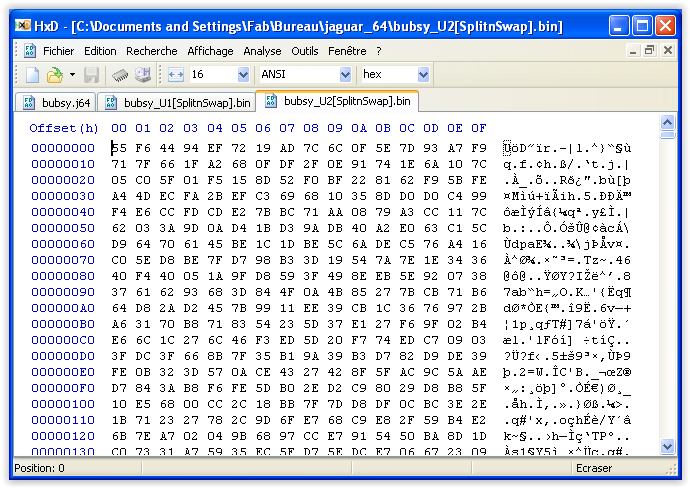Click the HxD title bar app icon
Screen dimensions: 690x488
click(x=22, y=26)
